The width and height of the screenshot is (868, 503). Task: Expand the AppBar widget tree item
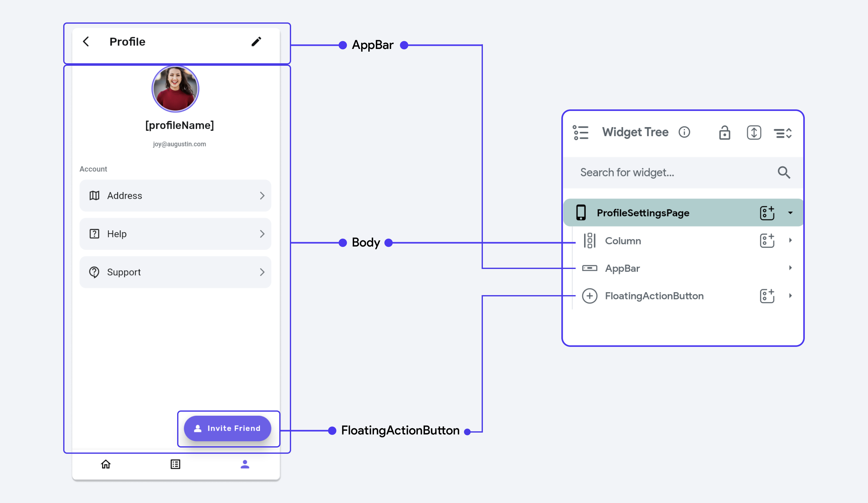(x=792, y=268)
